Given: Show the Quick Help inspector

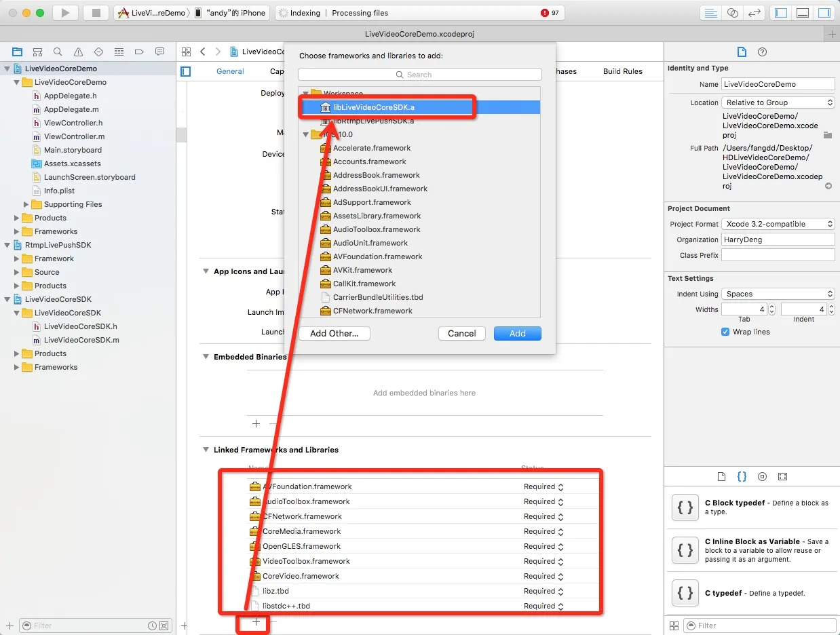Looking at the screenshot, I should pyautogui.click(x=762, y=52).
